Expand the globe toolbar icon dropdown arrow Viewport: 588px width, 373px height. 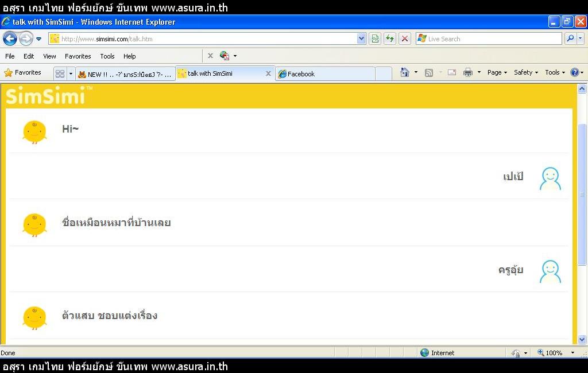point(235,56)
